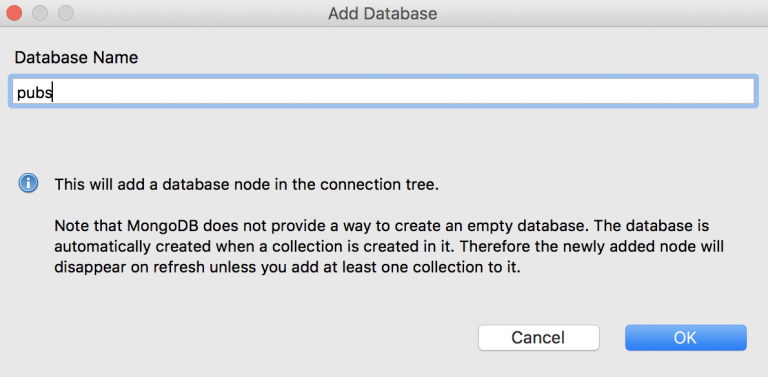Screen dimensions: 768x377
Task: Click the disabled minimize button in title bar
Action: click(40, 13)
